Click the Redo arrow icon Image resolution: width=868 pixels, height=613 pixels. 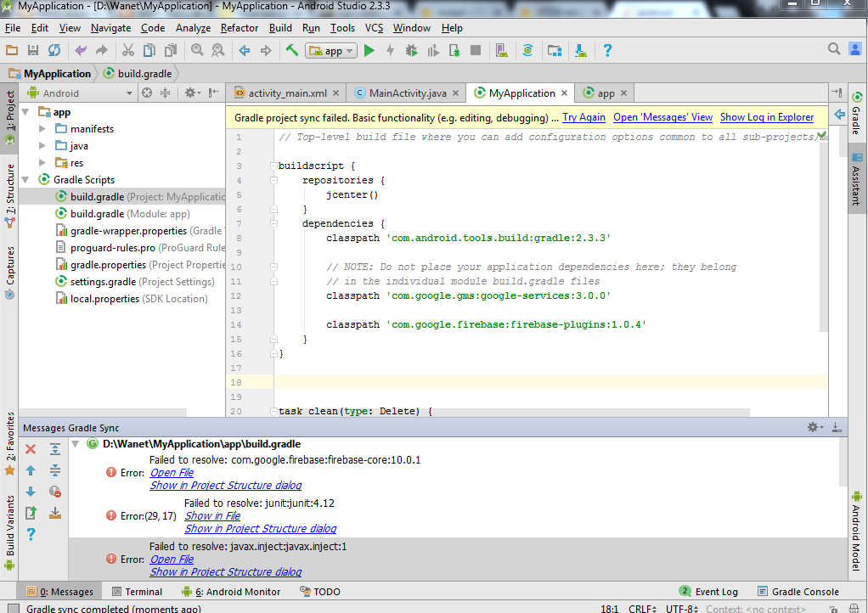(x=102, y=50)
